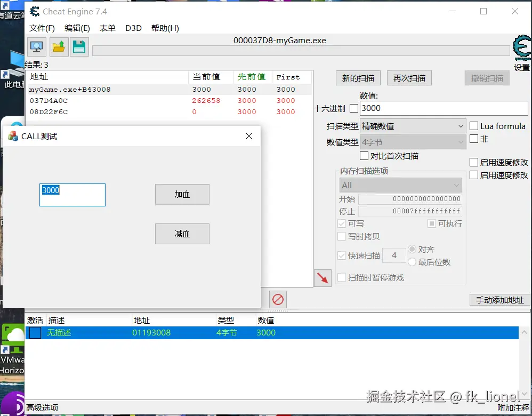Save the cheat table icon
This screenshot has height=416, width=532.
[79, 46]
